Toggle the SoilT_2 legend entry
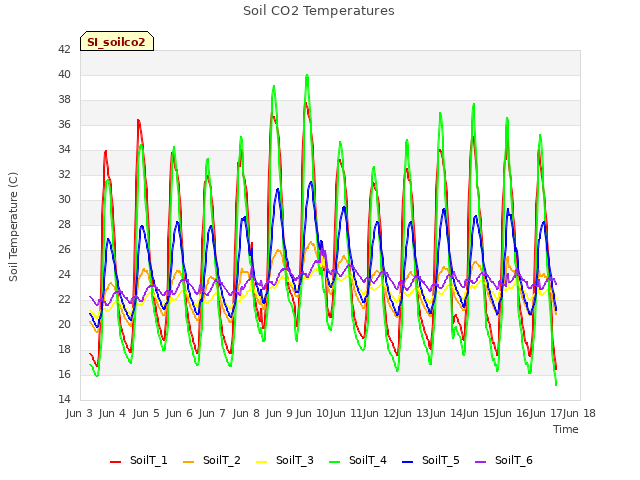Image resolution: width=640 pixels, height=480 pixels. [x=212, y=460]
